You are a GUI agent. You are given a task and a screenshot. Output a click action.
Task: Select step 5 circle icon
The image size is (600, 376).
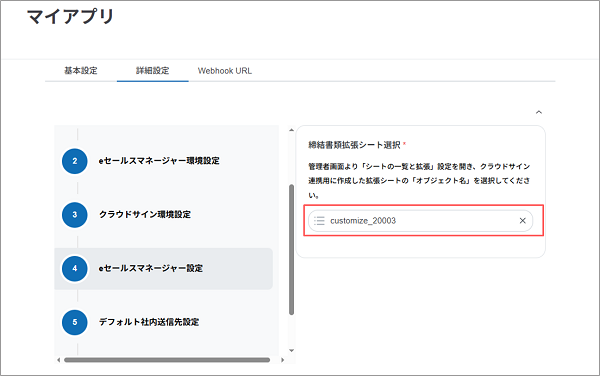pos(75,322)
